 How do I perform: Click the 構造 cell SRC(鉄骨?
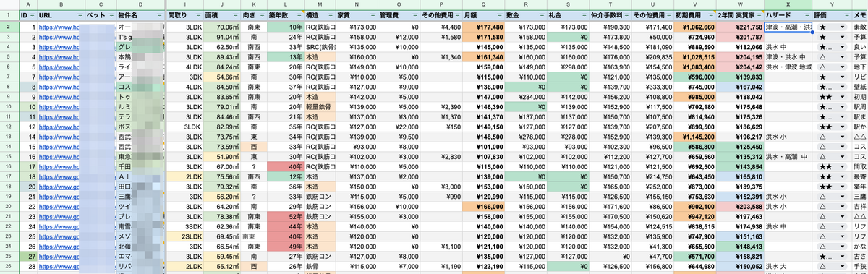pyautogui.click(x=320, y=46)
